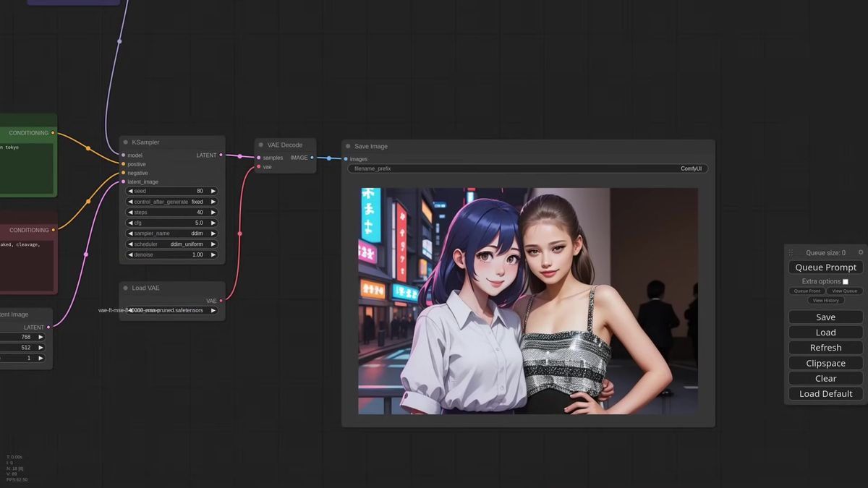
Task: Select next VAE file with right arrow
Action: [213, 310]
